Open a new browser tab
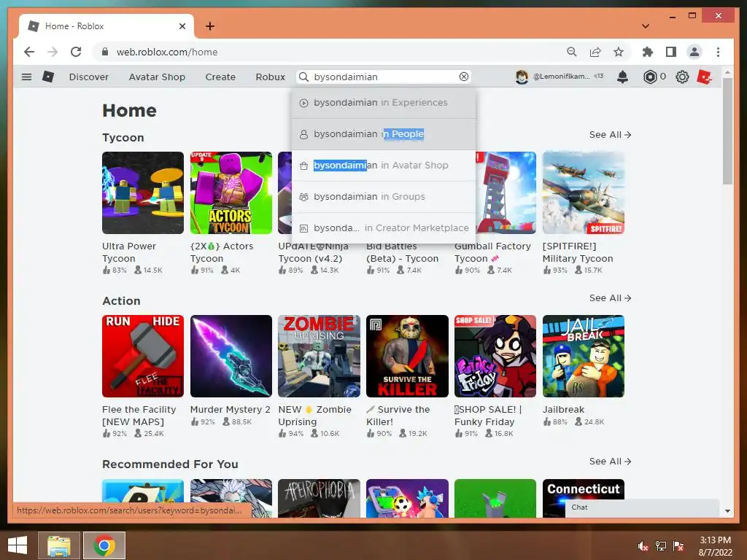 pyautogui.click(x=210, y=26)
